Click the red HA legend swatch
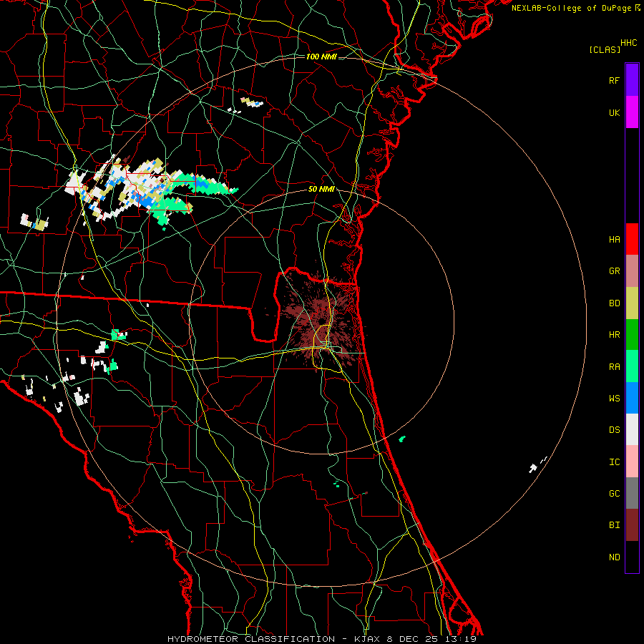The height and width of the screenshot is (644, 644). click(632, 239)
